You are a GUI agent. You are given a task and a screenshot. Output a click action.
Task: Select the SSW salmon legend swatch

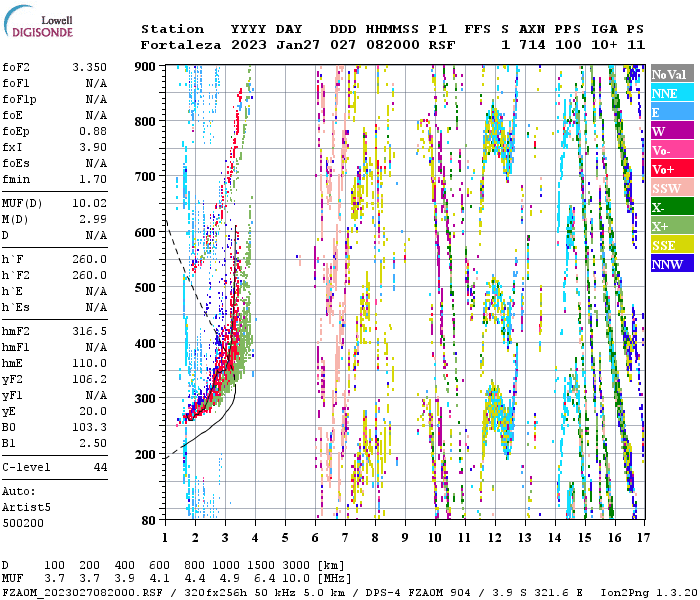[672, 188]
